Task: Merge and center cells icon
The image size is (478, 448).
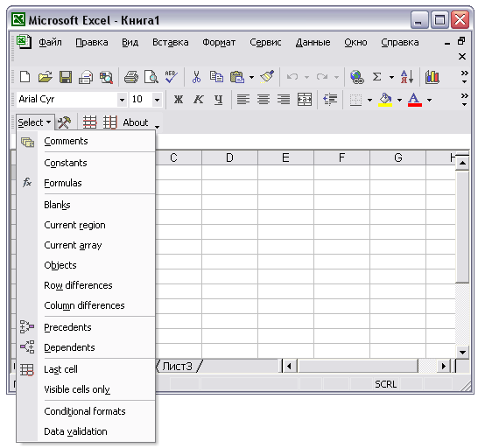Action: coord(305,100)
